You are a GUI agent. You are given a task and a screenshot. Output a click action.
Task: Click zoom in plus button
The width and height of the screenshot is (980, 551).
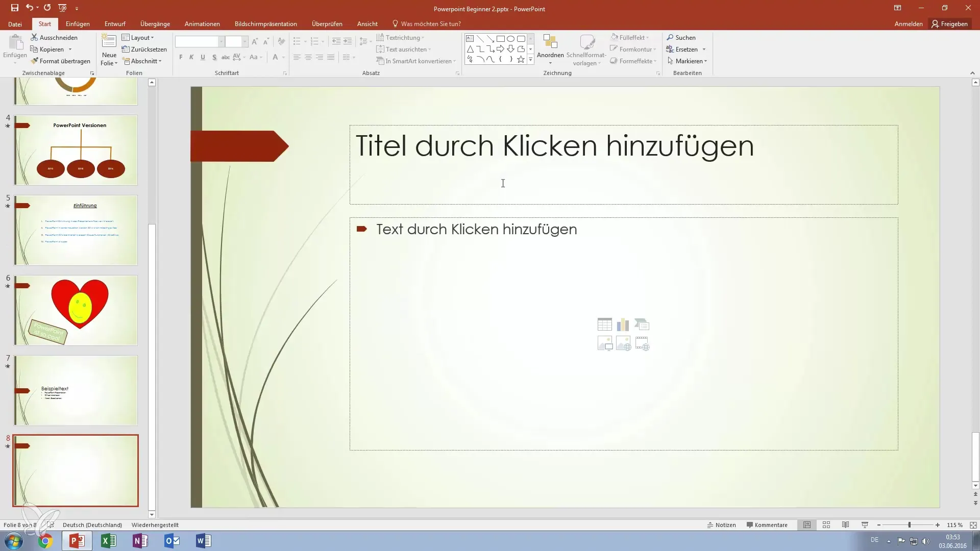point(938,525)
